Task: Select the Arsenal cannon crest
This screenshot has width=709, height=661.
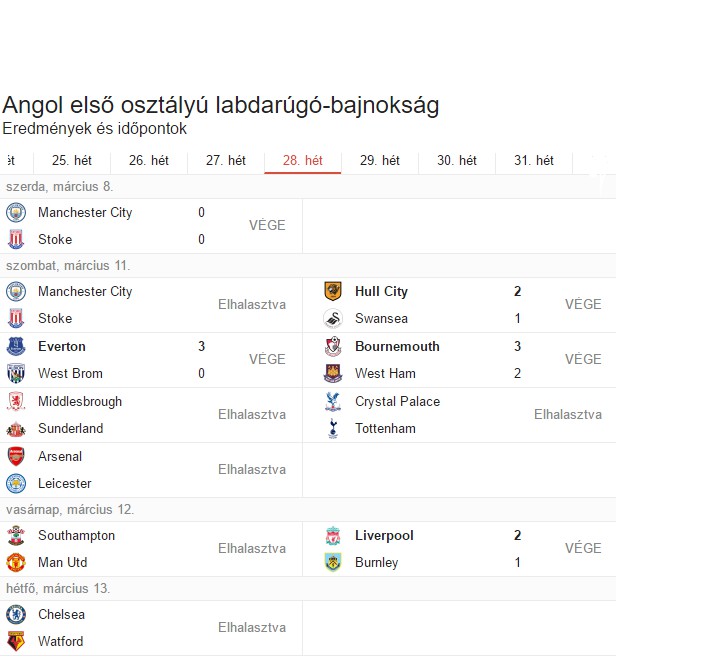Action: pyautogui.click(x=16, y=457)
